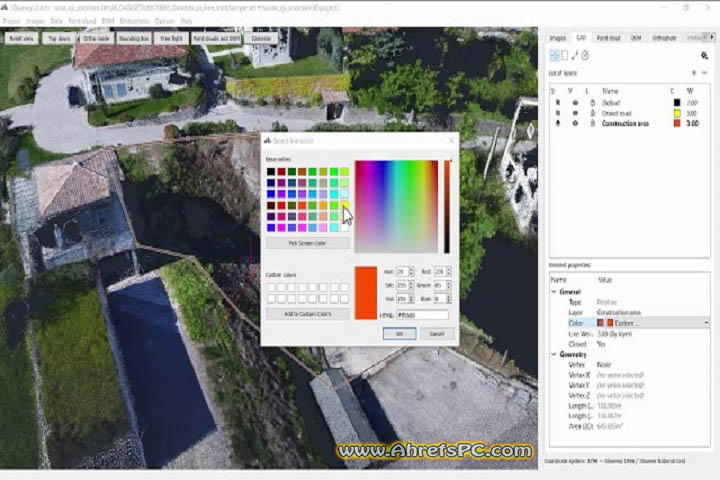Cancel the color selection dialog
The height and width of the screenshot is (480, 720).
click(x=437, y=333)
